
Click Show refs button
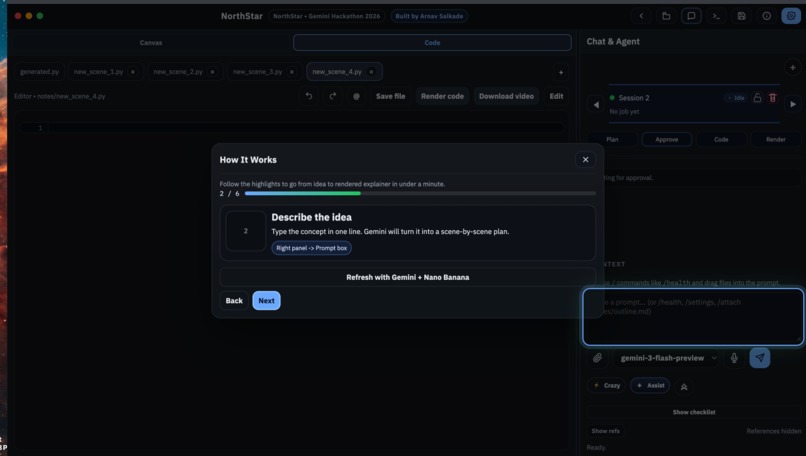tap(606, 431)
